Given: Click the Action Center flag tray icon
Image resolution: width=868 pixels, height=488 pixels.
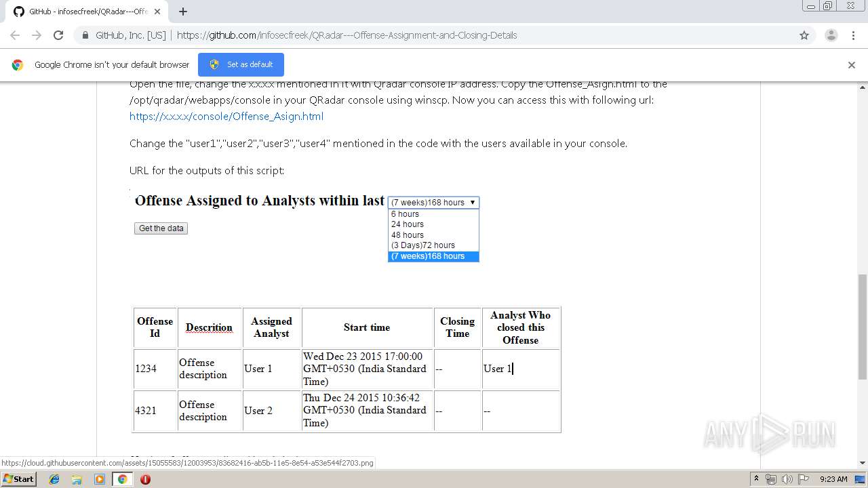Looking at the screenshot, I should pos(803,479).
